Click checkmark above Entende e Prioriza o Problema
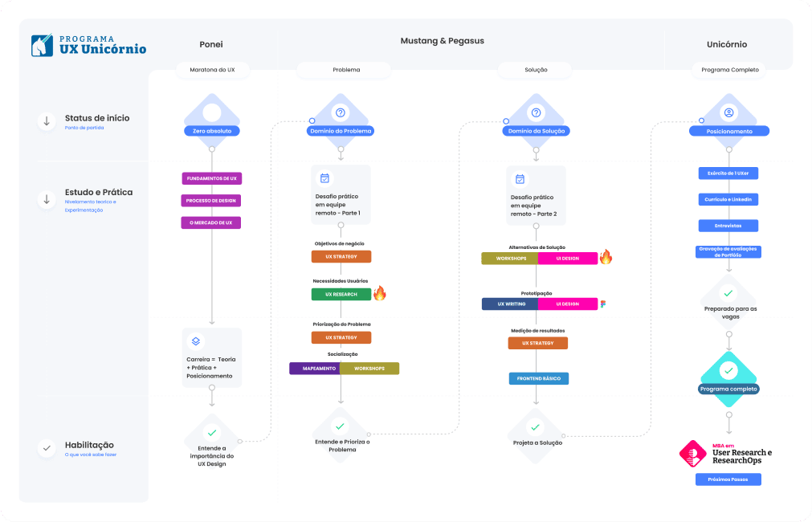Screen dimensions: 812x522 340,426
